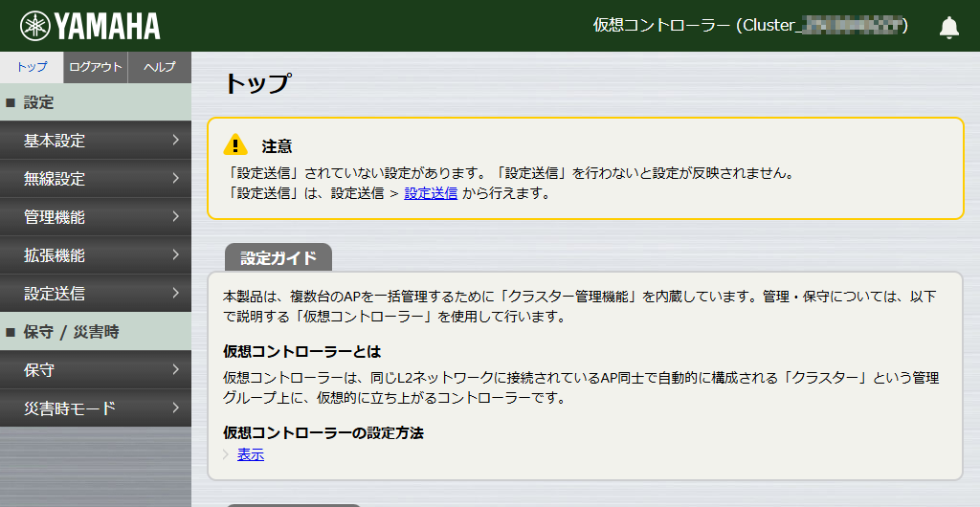Open the 管理機能 menu item
Image resolution: width=980 pixels, height=507 pixels.
tap(96, 217)
